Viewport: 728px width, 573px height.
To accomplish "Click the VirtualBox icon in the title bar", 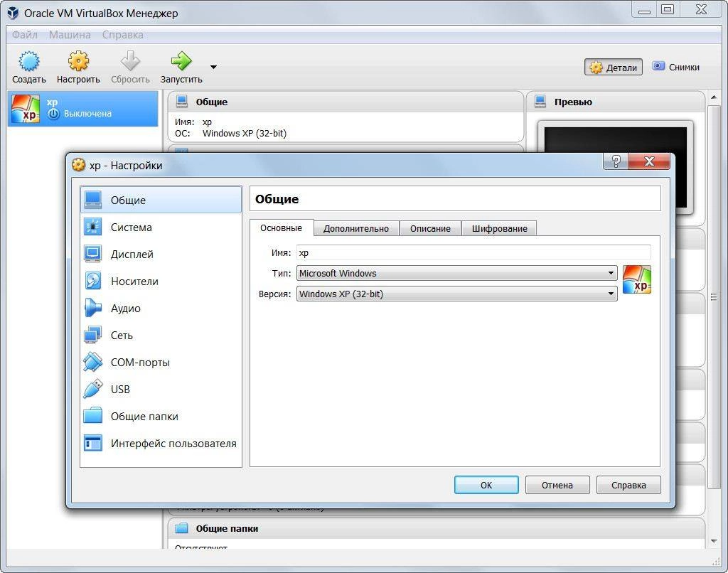I will (x=13, y=13).
